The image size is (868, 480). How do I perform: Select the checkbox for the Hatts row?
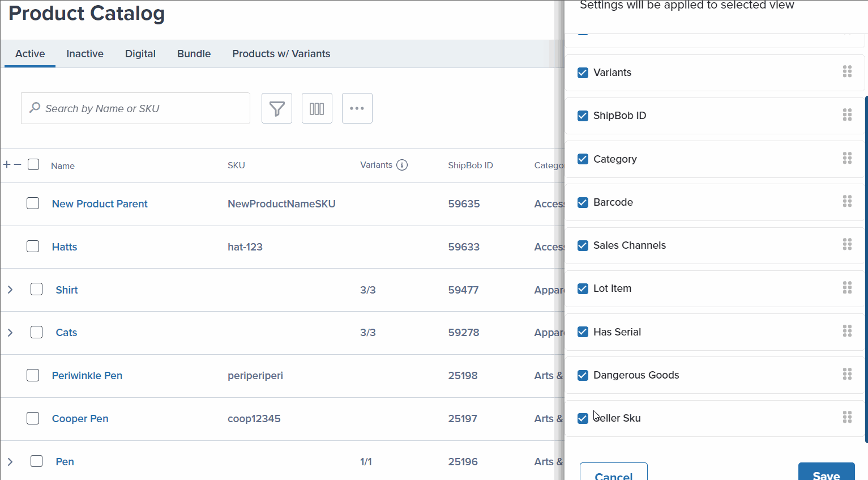pos(33,246)
